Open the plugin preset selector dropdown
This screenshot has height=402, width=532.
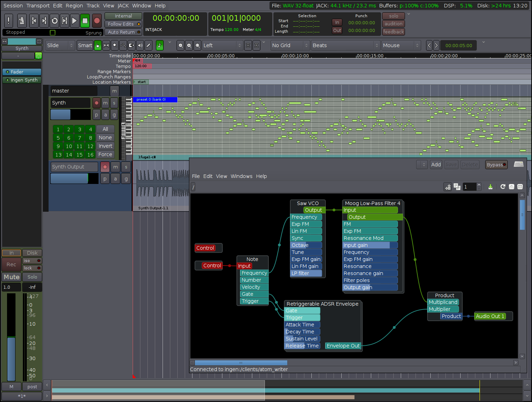pyautogui.click(x=422, y=165)
